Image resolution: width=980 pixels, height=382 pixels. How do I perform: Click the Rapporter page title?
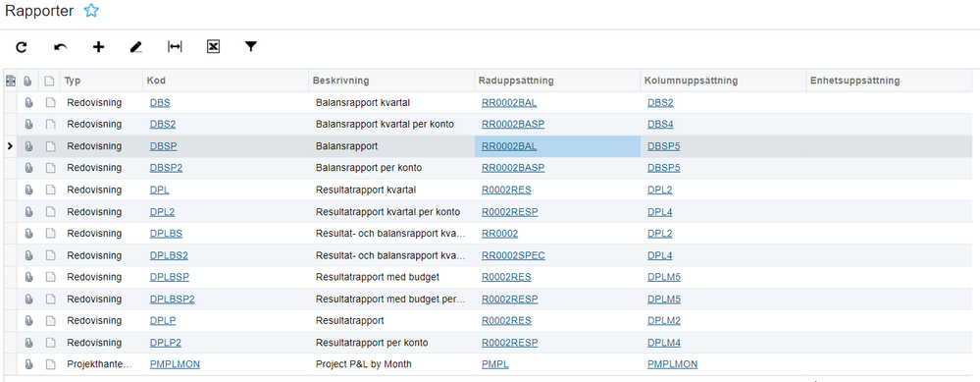click(39, 11)
